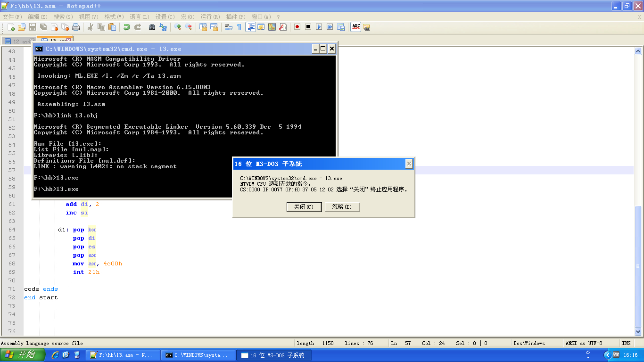This screenshot has height=362, width=644.
Task: Click 忽略(I) in the MS-DOS dialog
Action: 342,207
